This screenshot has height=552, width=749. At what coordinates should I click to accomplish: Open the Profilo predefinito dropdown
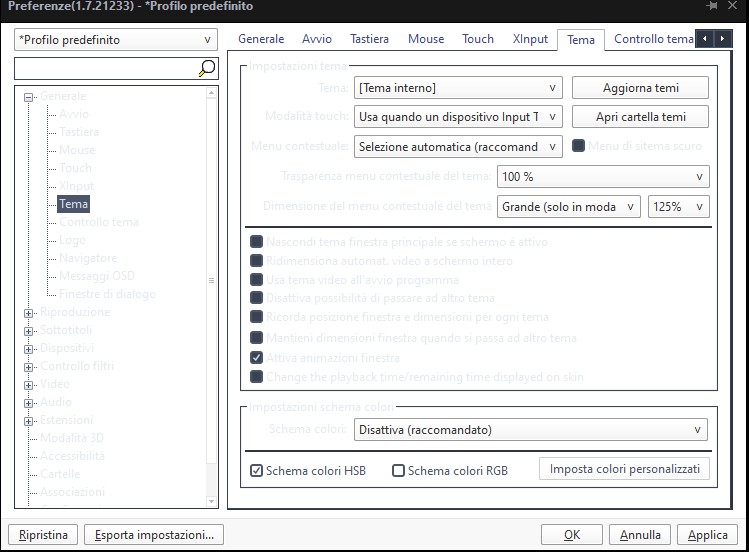tap(115, 40)
